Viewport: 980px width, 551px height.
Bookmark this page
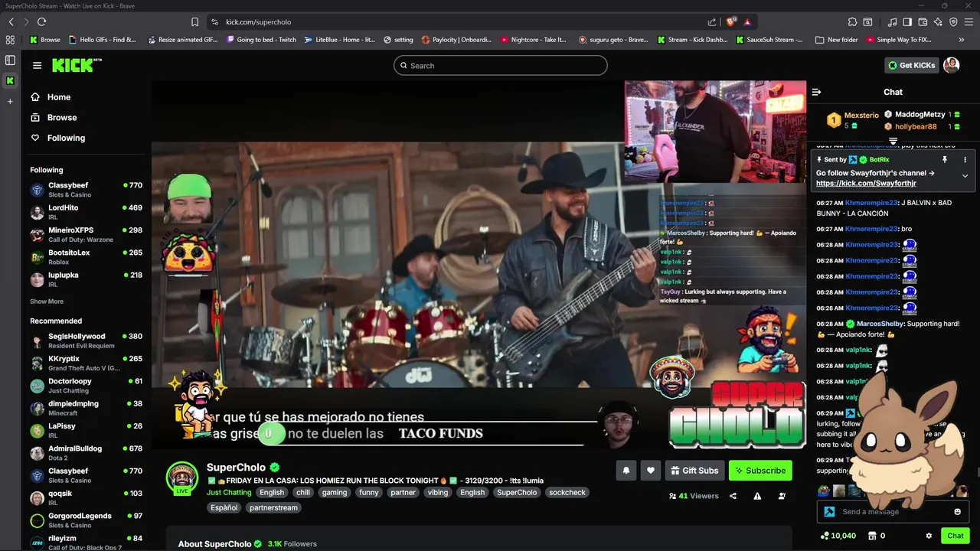coord(194,21)
